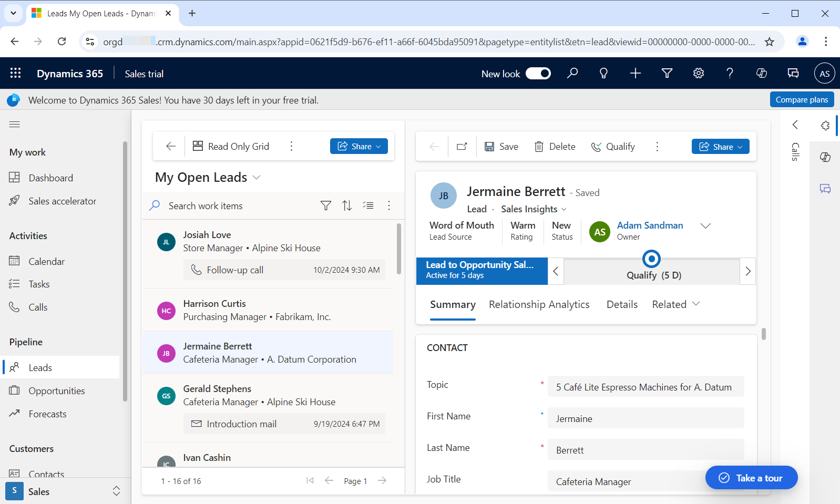
Task: Toggle the New look switch
Action: pos(538,74)
